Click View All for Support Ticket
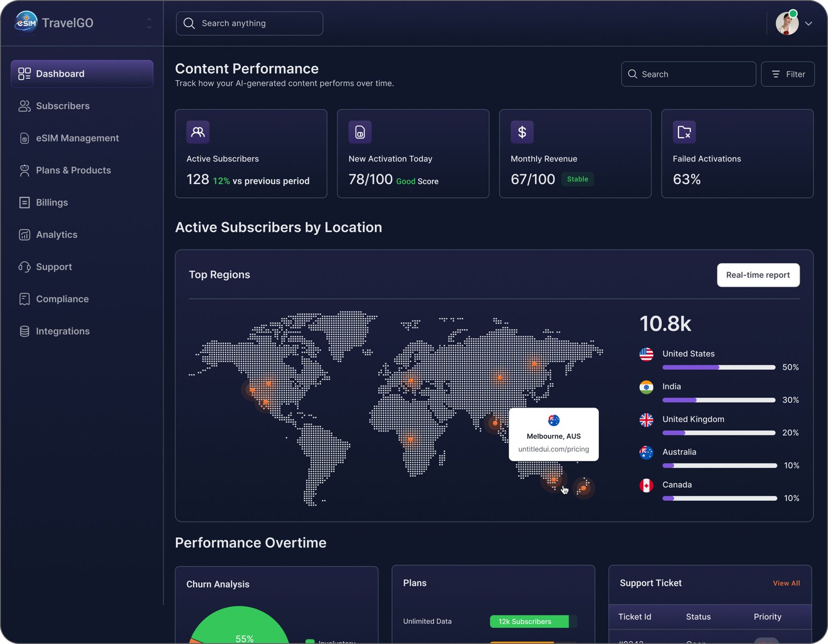The image size is (828, 644). click(786, 583)
